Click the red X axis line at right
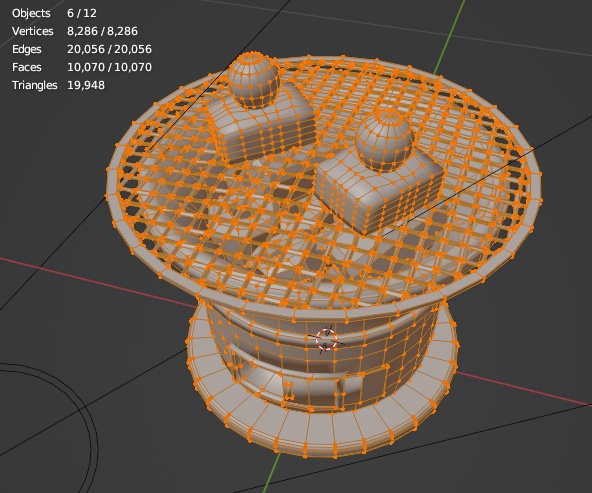Image resolution: width=592 pixels, height=493 pixels. point(525,388)
